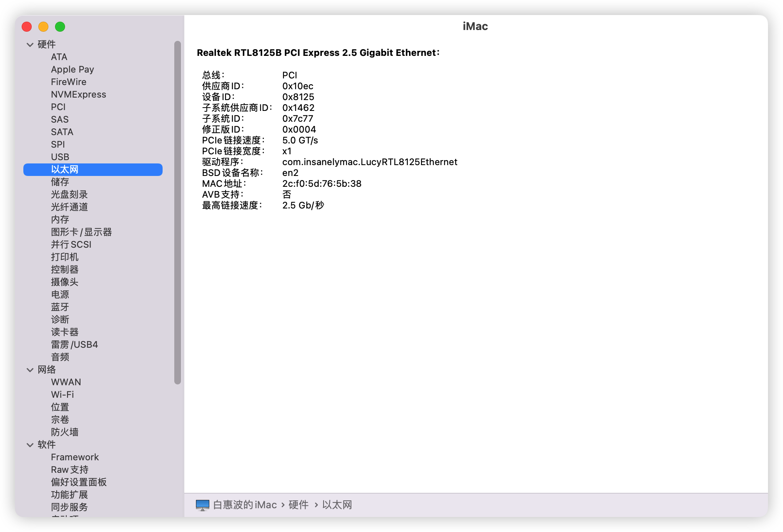Click the link speed value 5.0 GT/s
This screenshot has width=783, height=532.
(300, 141)
